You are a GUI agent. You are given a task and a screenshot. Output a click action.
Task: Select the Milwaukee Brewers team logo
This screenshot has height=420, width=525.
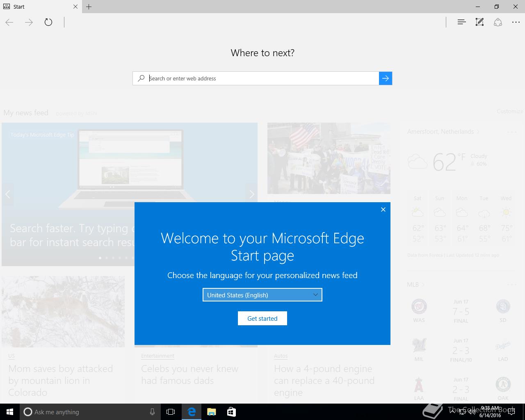(x=419, y=345)
